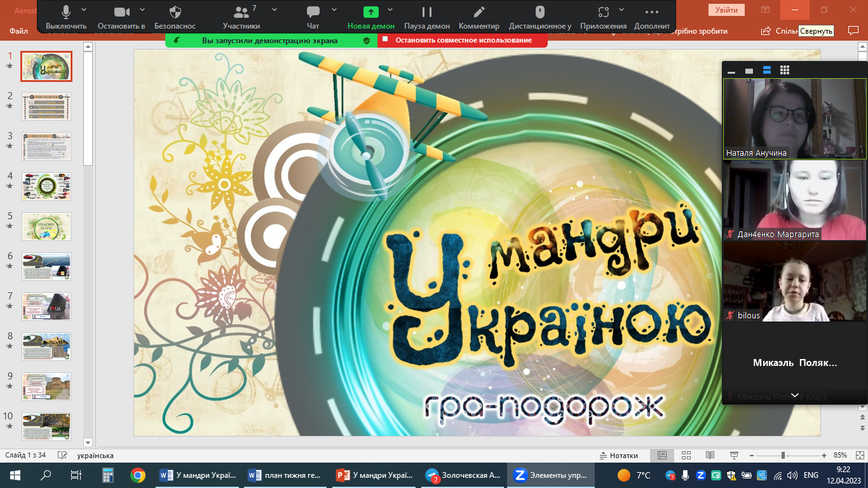The height and width of the screenshot is (488, 868).
Task: Switch to Slide Sorter view
Action: 686,456
